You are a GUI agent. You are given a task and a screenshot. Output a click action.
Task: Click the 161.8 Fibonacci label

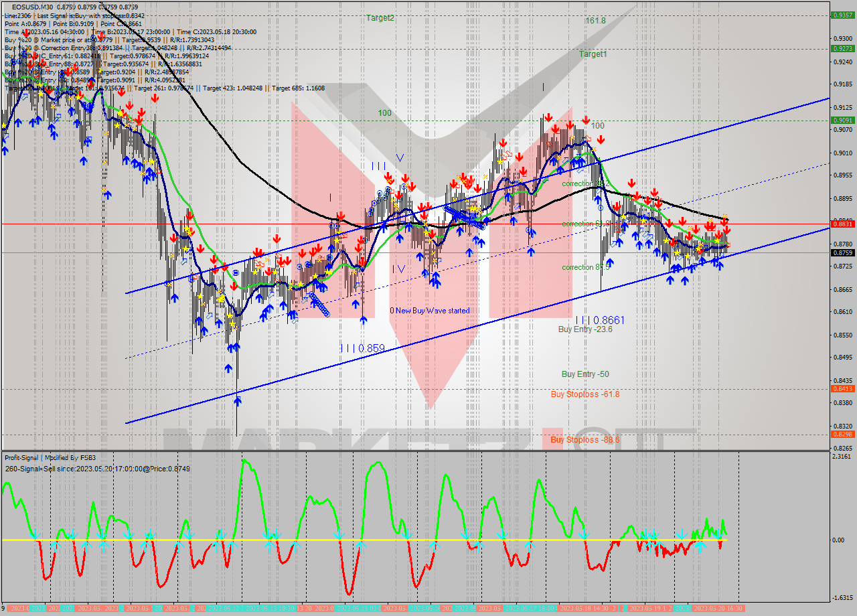point(595,21)
